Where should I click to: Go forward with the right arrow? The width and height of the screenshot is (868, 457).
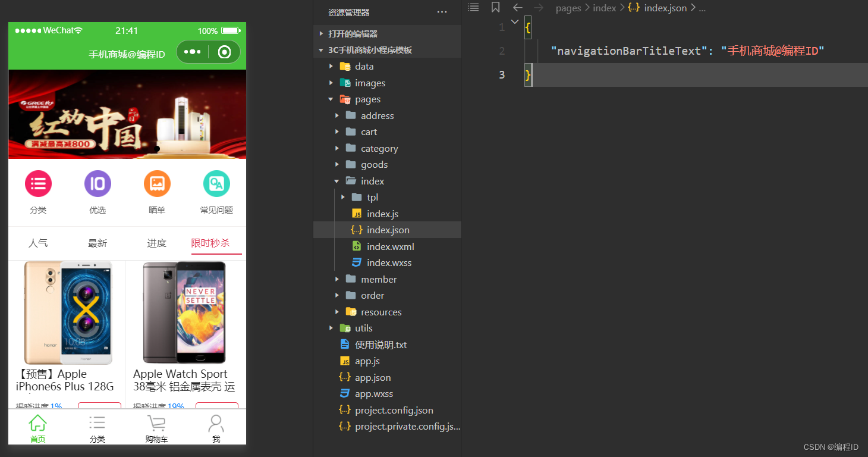coord(539,8)
